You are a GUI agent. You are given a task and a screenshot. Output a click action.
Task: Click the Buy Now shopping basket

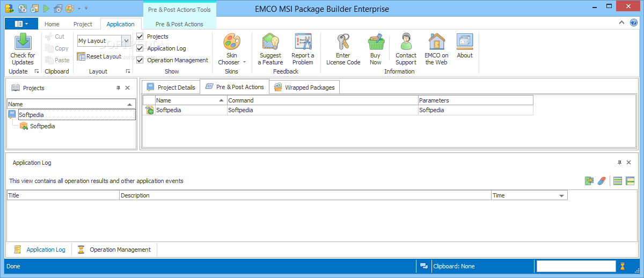click(x=376, y=41)
